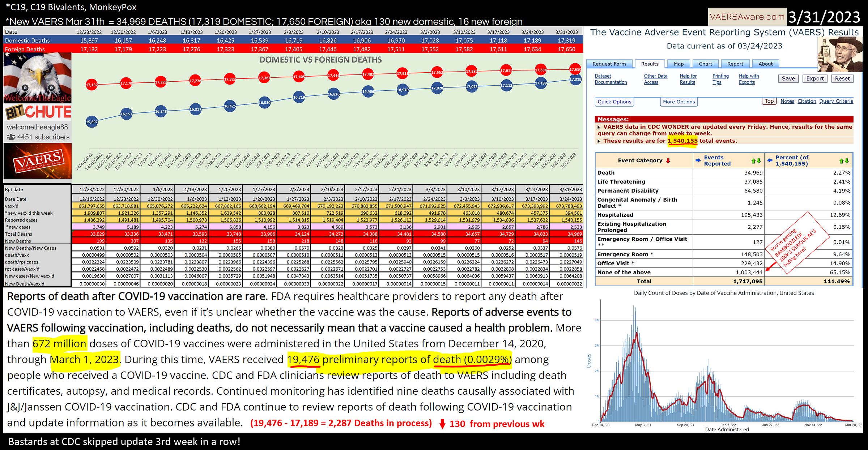Image resolution: width=868 pixels, height=450 pixels.
Task: Go to the Notes link
Action: coord(787,101)
